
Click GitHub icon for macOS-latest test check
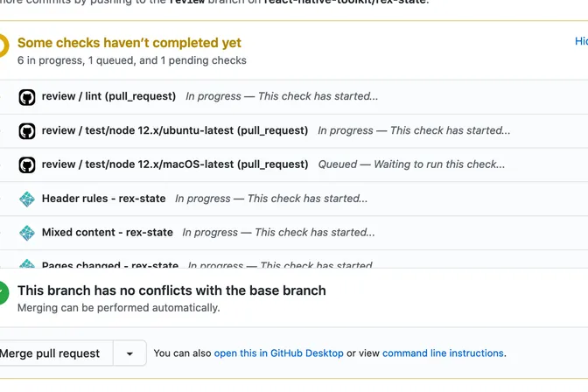27,165
